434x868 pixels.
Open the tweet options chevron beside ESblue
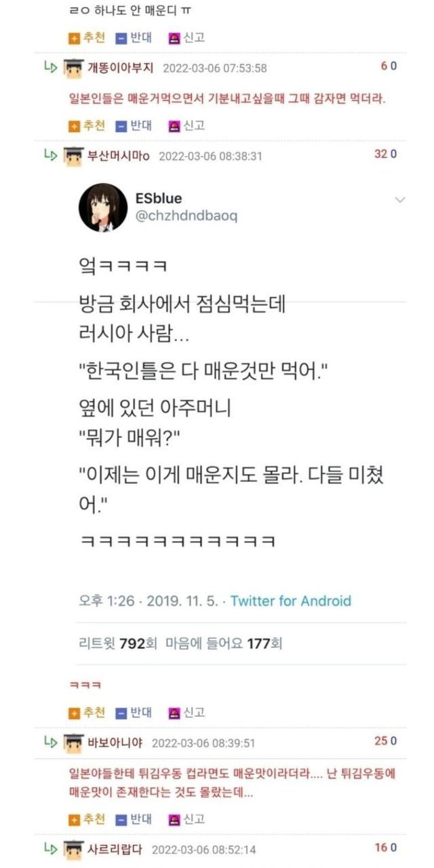[x=400, y=200]
